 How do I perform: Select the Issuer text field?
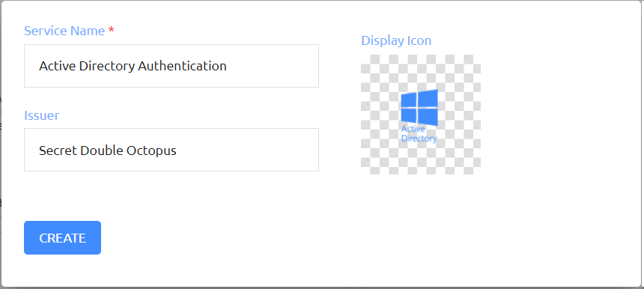tap(171, 150)
